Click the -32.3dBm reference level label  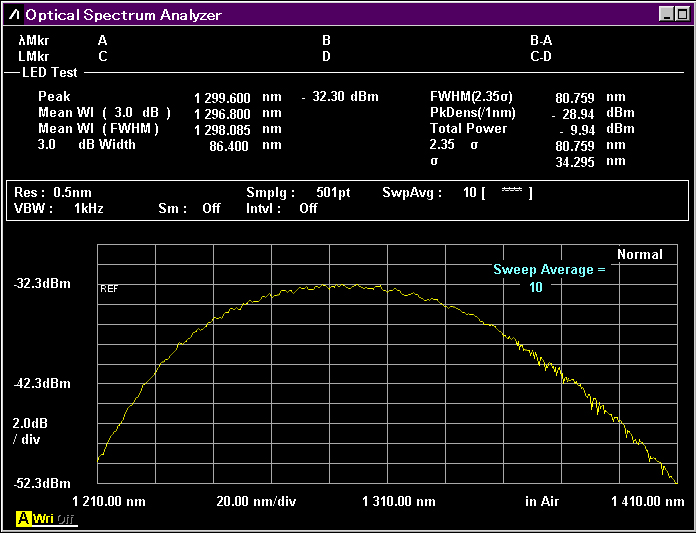tap(42, 284)
